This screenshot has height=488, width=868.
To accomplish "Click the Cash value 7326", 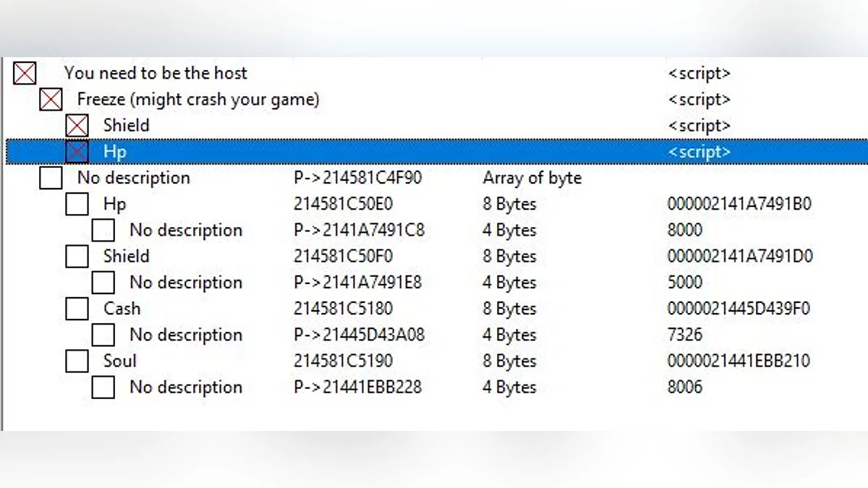I will 684,335.
